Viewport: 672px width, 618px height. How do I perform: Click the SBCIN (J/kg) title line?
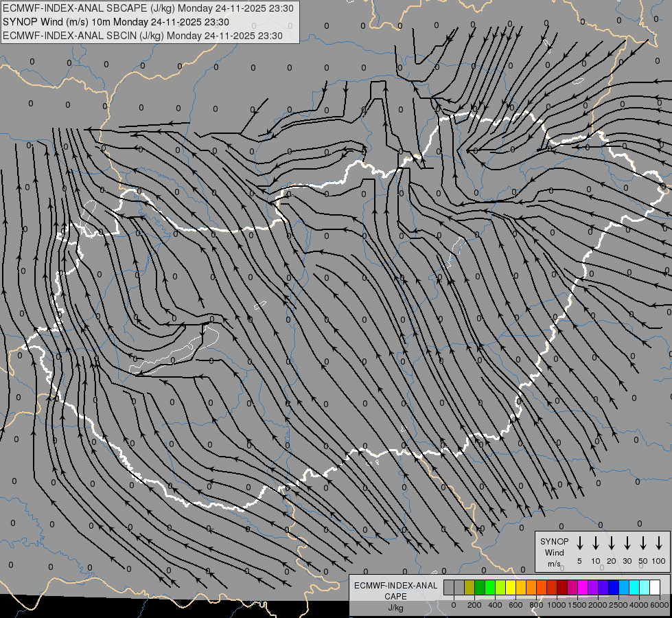point(143,35)
